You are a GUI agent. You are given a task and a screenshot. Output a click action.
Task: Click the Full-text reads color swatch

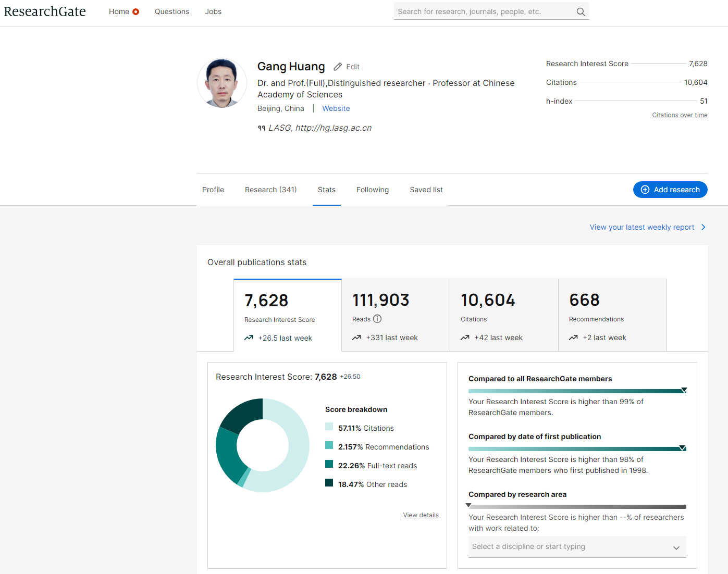[329, 464]
